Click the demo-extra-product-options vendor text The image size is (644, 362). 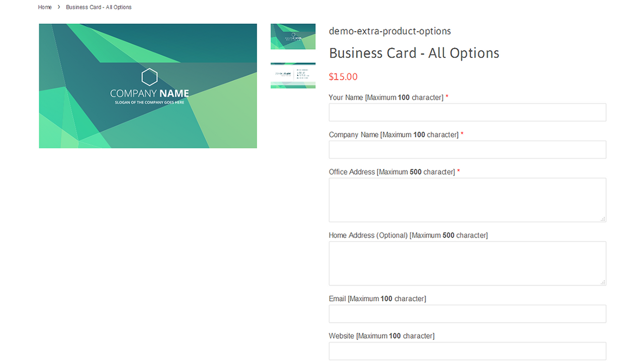[x=390, y=31]
